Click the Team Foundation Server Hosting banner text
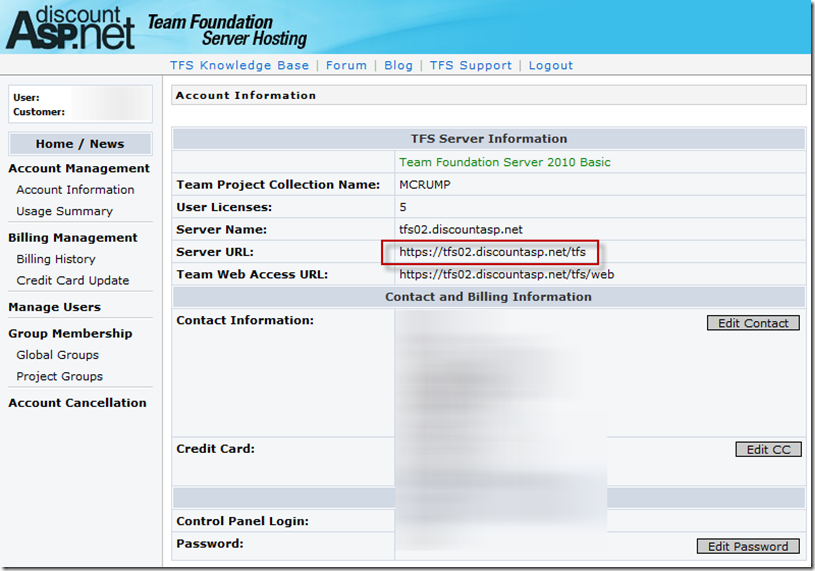 tap(227, 30)
